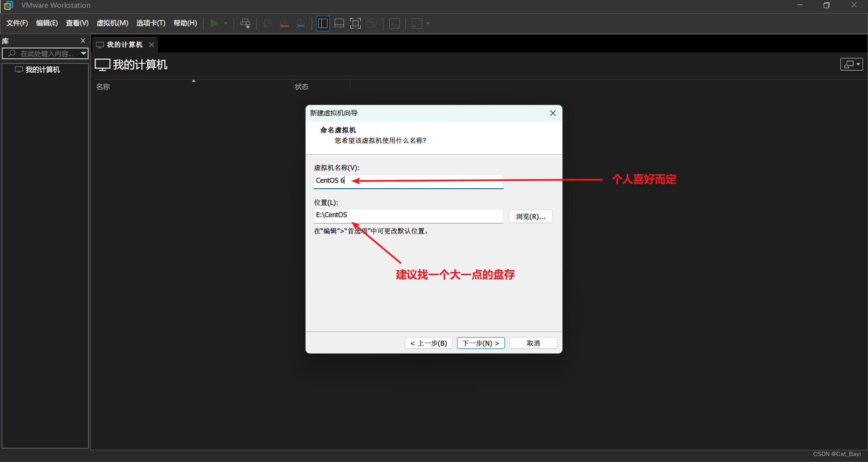Open the 选项卡(T) menu

[151, 23]
